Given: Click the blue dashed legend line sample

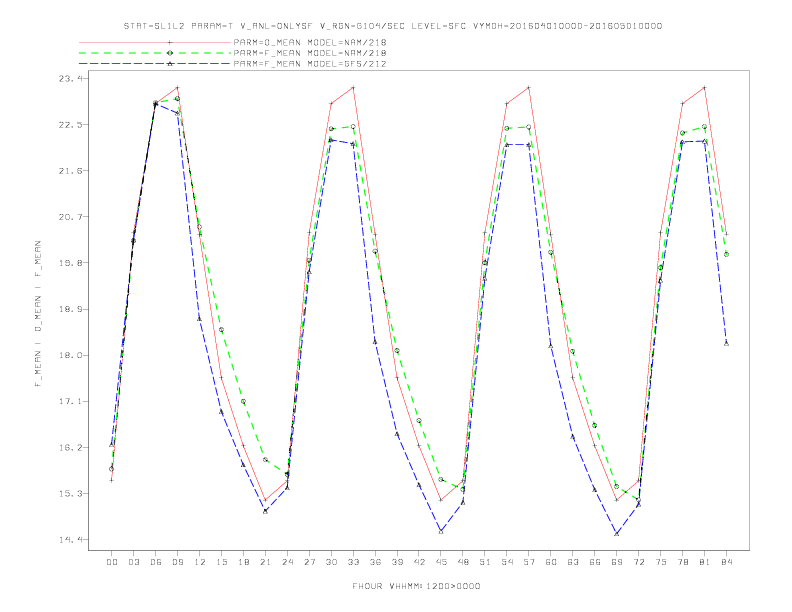Looking at the screenshot, I should (155, 64).
